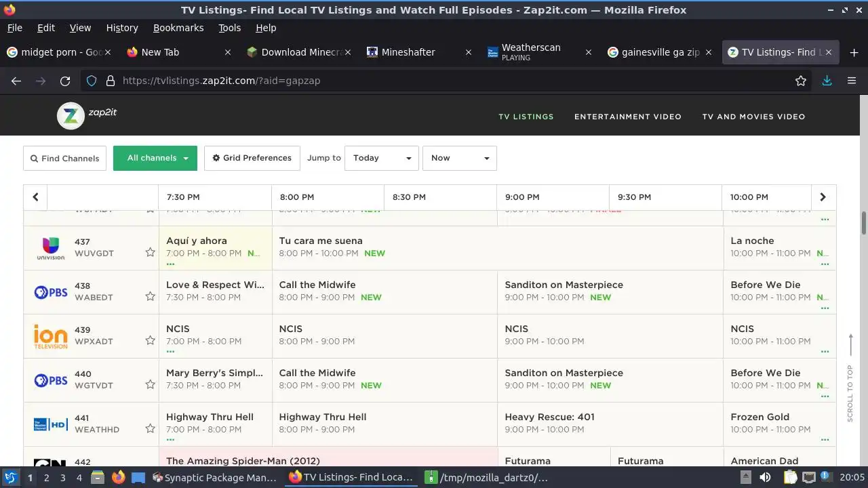Favorite channel 438 WABEDT with its star
The image size is (868, 488).
pos(150,296)
